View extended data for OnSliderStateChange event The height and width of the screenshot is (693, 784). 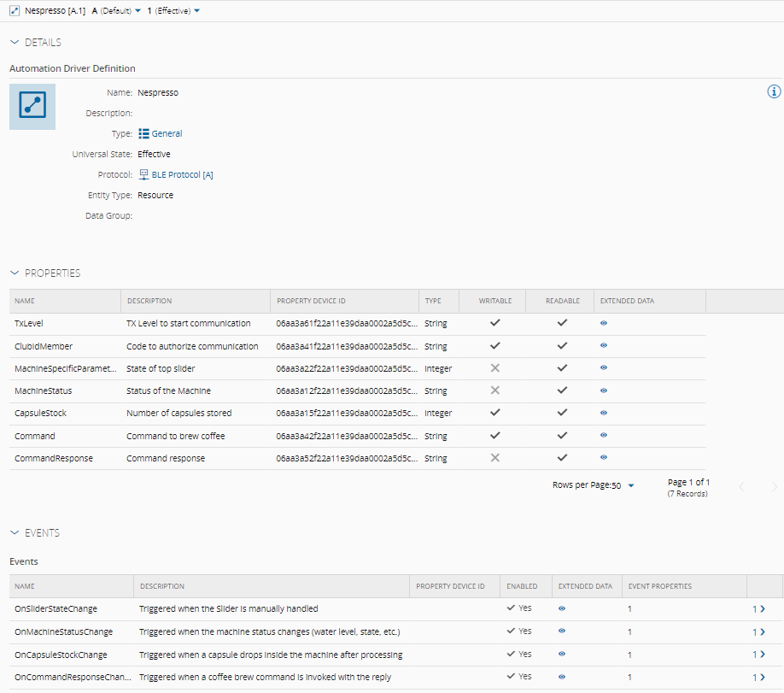pos(562,609)
